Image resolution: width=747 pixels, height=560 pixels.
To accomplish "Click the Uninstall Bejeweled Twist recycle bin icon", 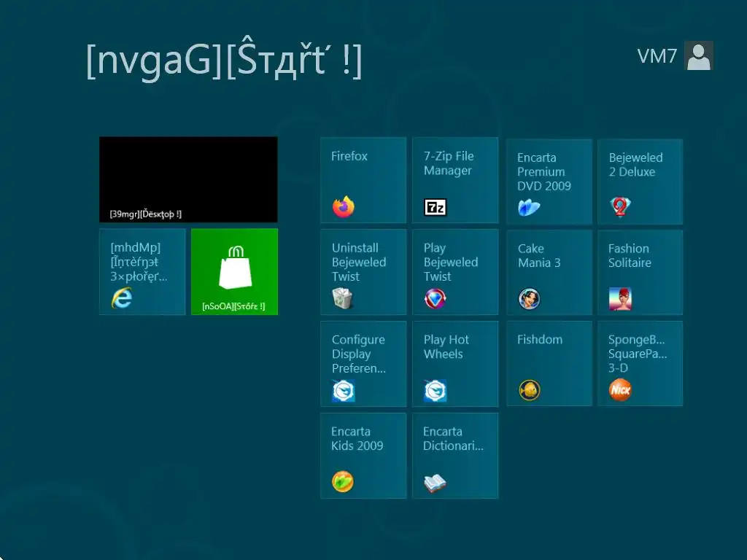I will coord(343,299).
